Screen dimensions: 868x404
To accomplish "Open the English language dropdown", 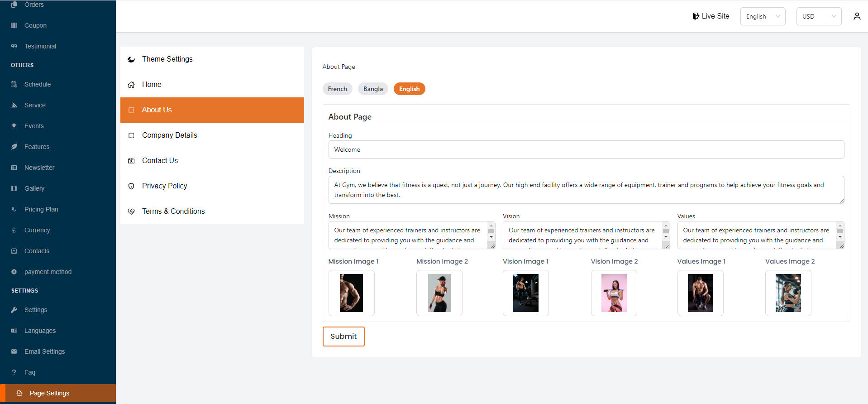I will point(763,16).
